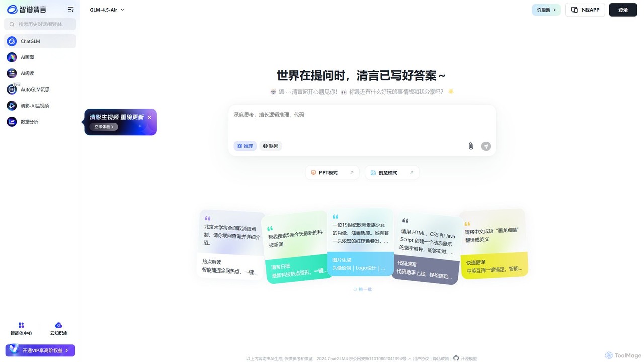Open 创意模式

pyautogui.click(x=392, y=173)
